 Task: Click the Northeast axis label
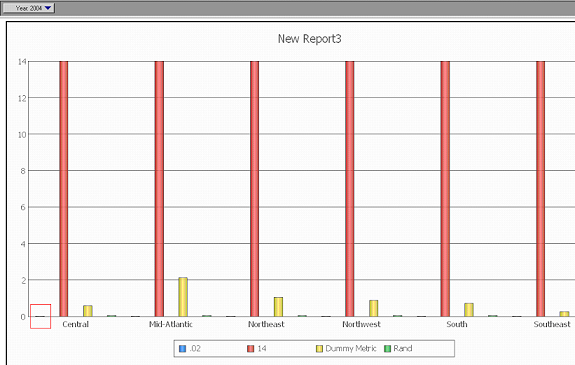(x=266, y=324)
